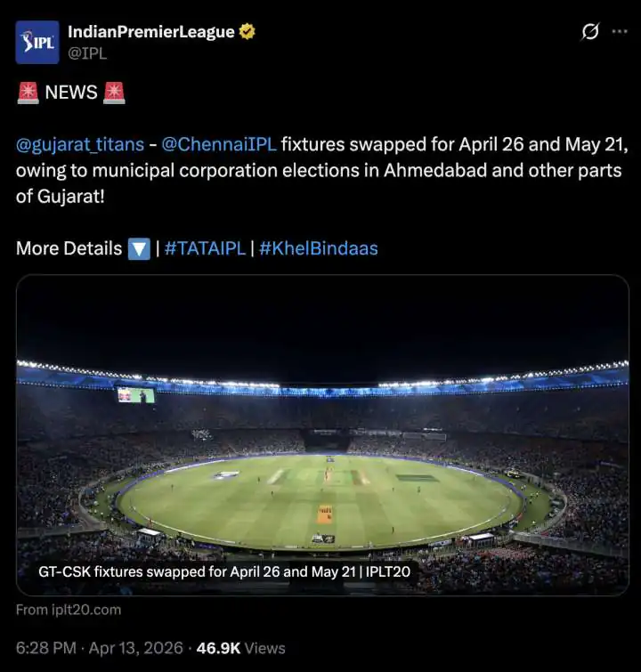Open the IndianPremierLeague display name
Viewport: 641px width, 672px height.
151,32
